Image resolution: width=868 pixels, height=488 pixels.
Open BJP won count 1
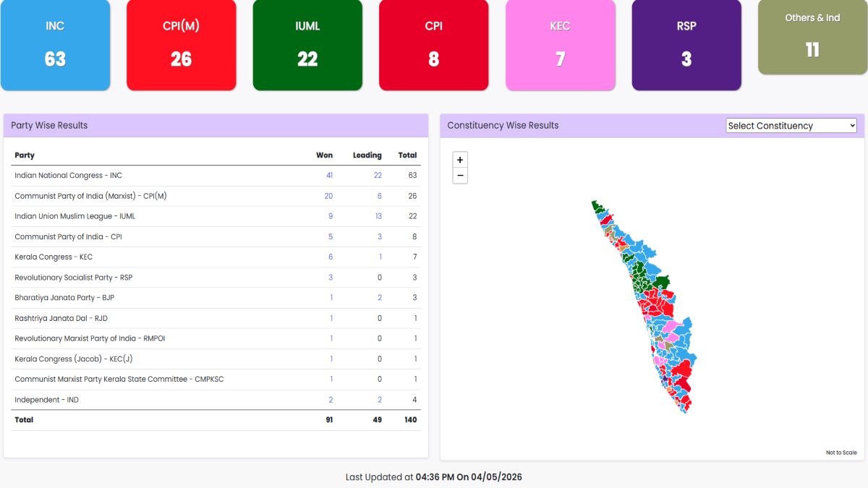[x=331, y=298]
